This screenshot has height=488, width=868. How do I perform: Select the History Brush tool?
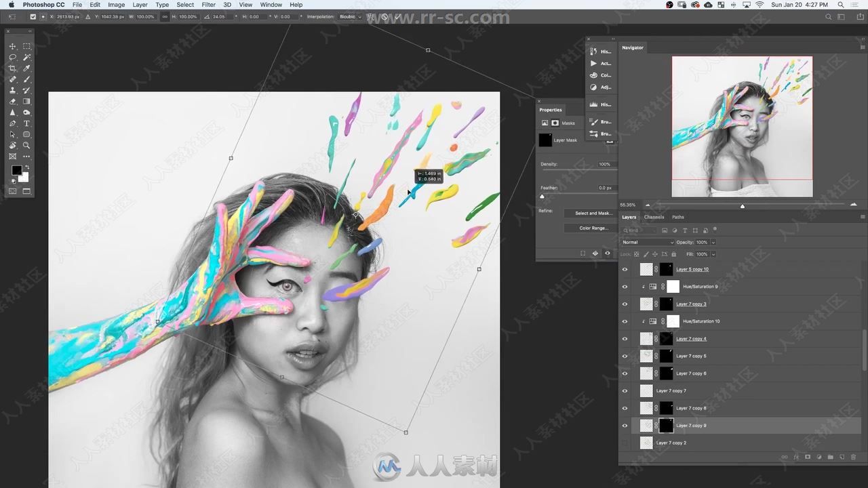(27, 90)
